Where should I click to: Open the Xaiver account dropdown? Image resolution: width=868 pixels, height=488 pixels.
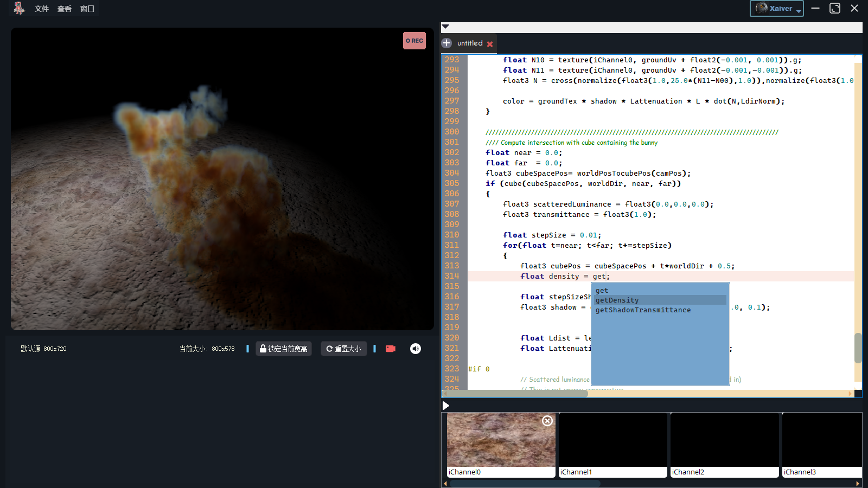point(776,8)
